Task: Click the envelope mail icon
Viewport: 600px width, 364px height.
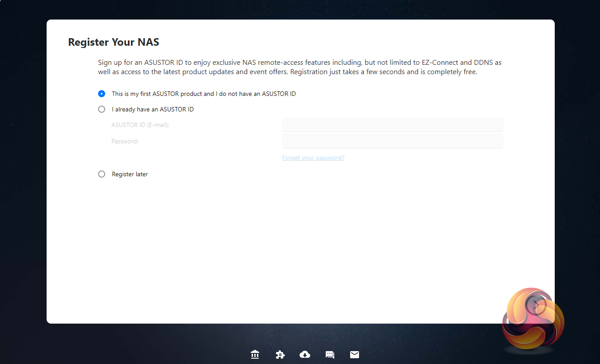Action: (x=355, y=354)
